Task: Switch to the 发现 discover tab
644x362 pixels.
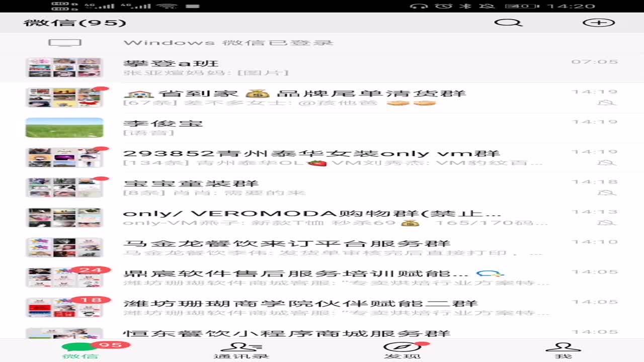Action: (403, 351)
